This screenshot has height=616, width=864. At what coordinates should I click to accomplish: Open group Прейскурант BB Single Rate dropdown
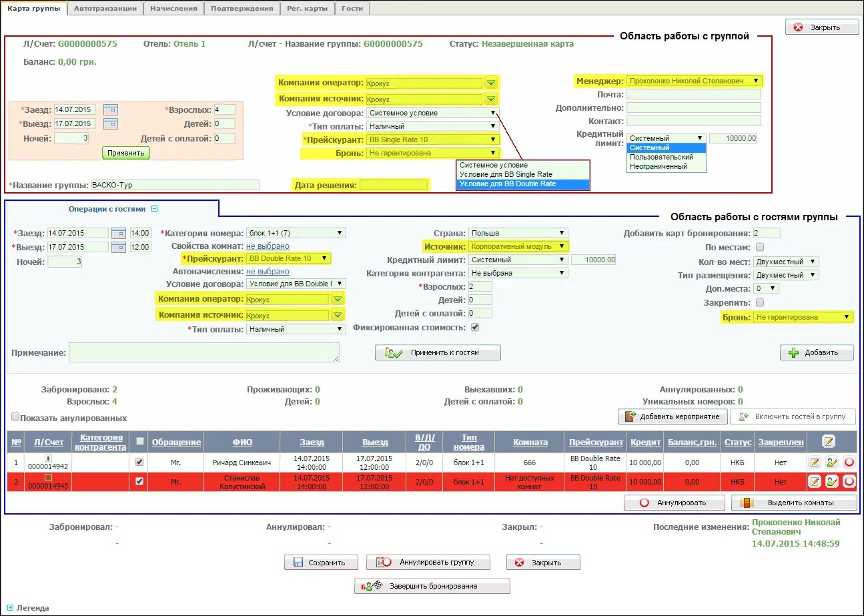432,139
